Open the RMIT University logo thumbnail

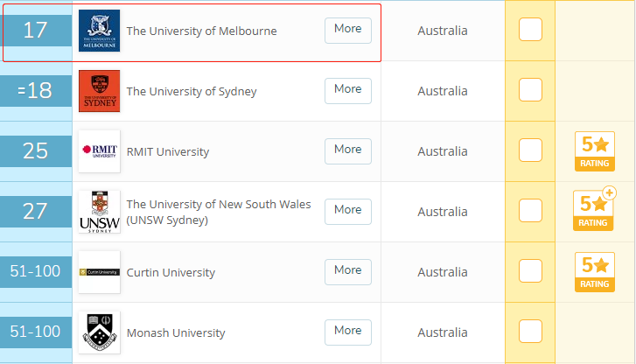(100, 151)
